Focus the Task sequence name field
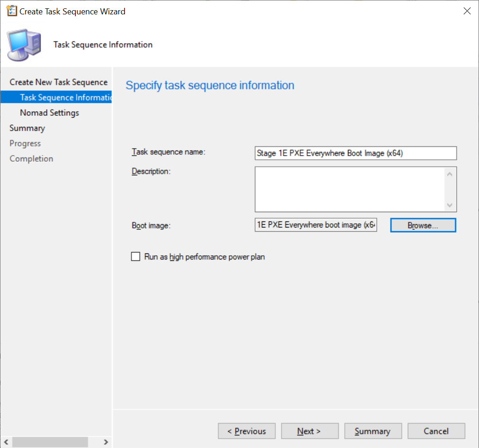Viewport: 479px width, 448px height. coord(355,153)
